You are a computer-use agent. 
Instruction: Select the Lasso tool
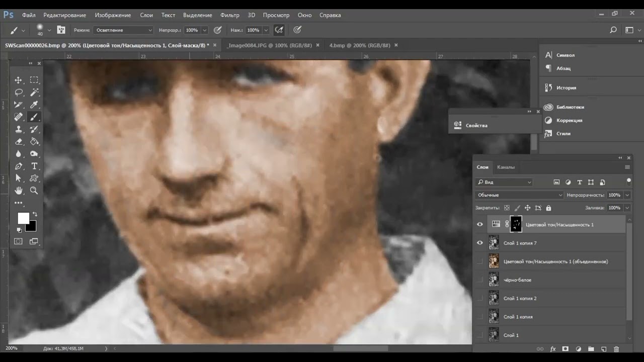coord(18,93)
